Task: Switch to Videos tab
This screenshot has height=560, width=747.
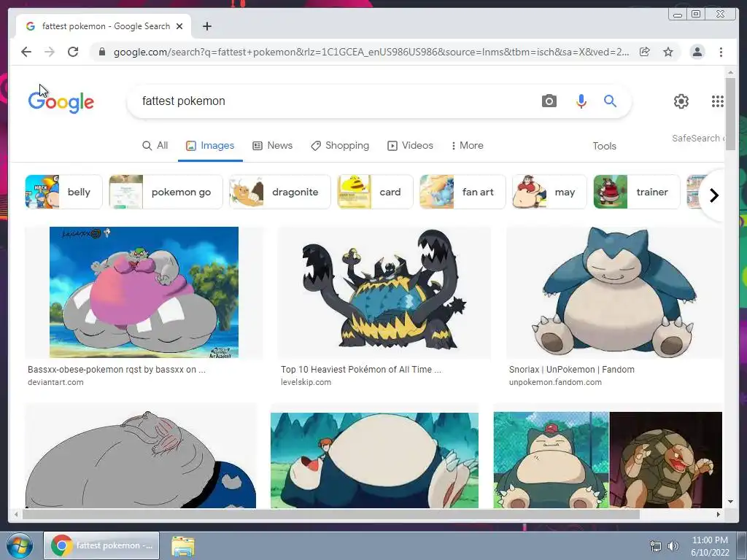Action: tap(410, 146)
